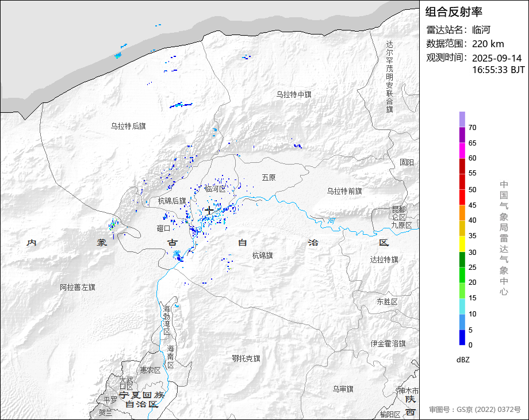Click the 鄂托克旗 map label
Viewport: 529px width, 420px height.
tap(246, 358)
